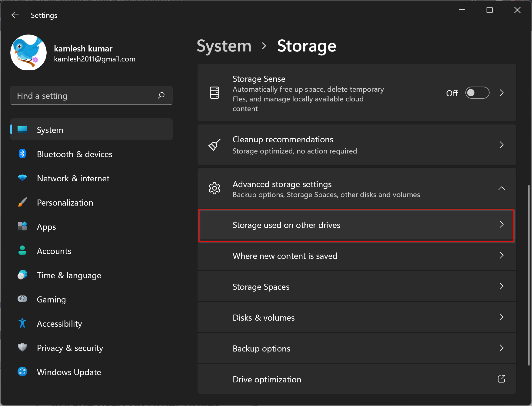Click the Bluetooth icon in sidebar
This screenshot has height=406, width=532.
[x=22, y=154]
